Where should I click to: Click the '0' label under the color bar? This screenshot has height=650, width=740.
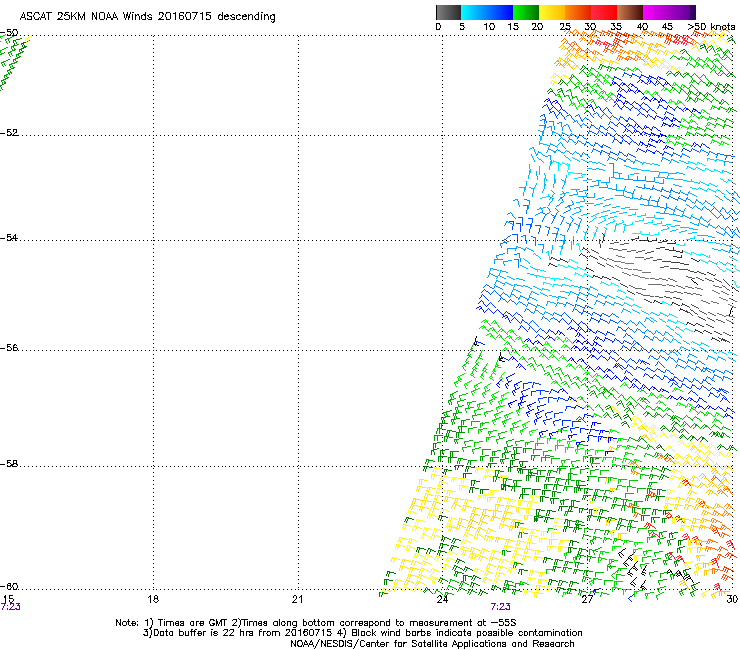pyautogui.click(x=438, y=27)
